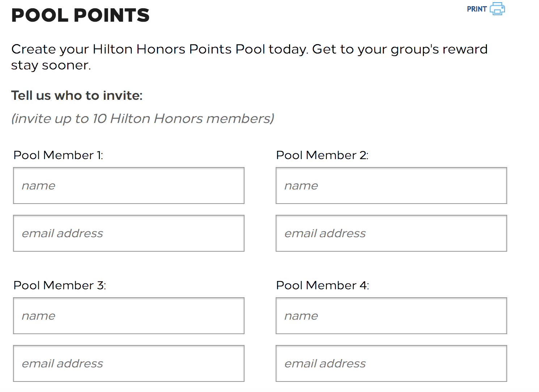The height and width of the screenshot is (392, 539).
Task: Click inside Pool Member 2 email address box
Action: click(x=391, y=233)
